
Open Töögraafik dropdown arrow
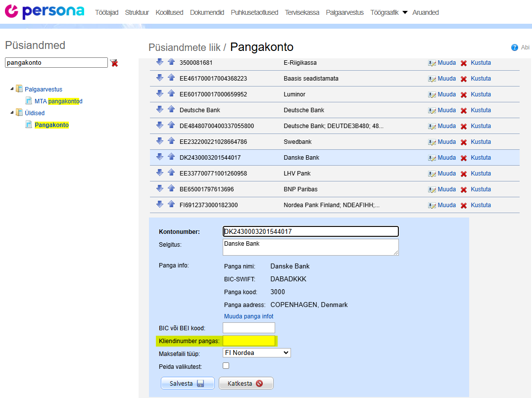pos(405,12)
